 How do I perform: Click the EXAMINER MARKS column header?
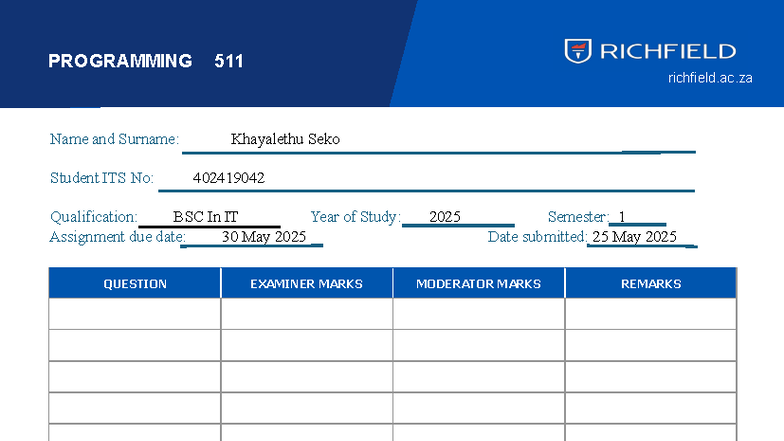click(306, 284)
